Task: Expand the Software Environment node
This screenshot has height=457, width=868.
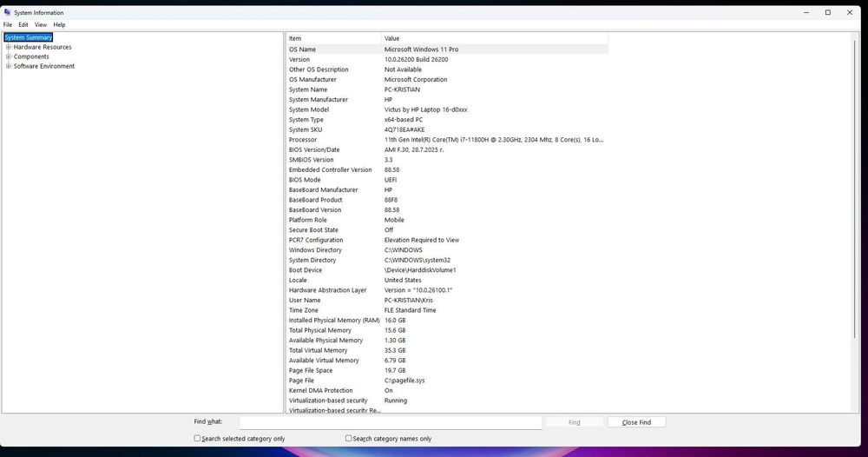Action: click(x=9, y=66)
